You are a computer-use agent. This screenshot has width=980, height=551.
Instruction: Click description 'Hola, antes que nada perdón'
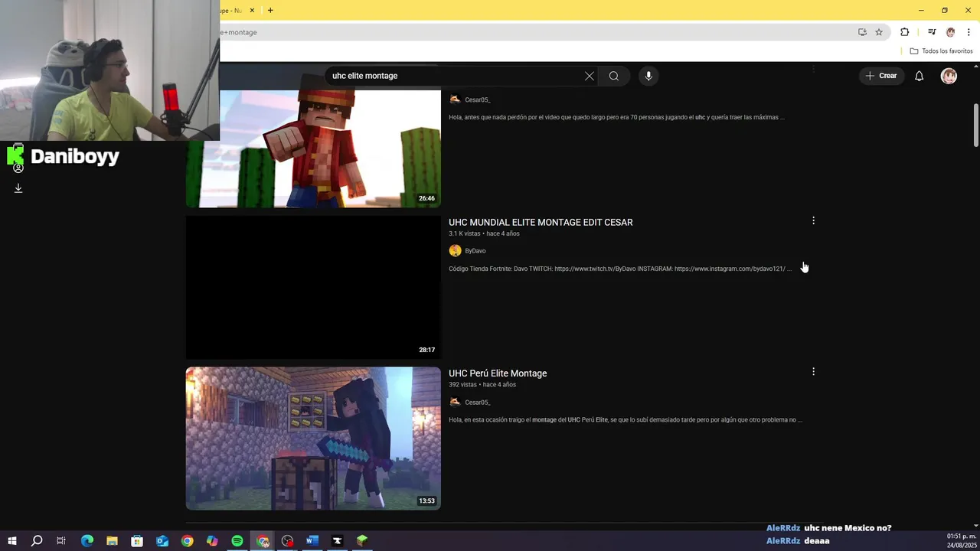pyautogui.click(x=616, y=117)
